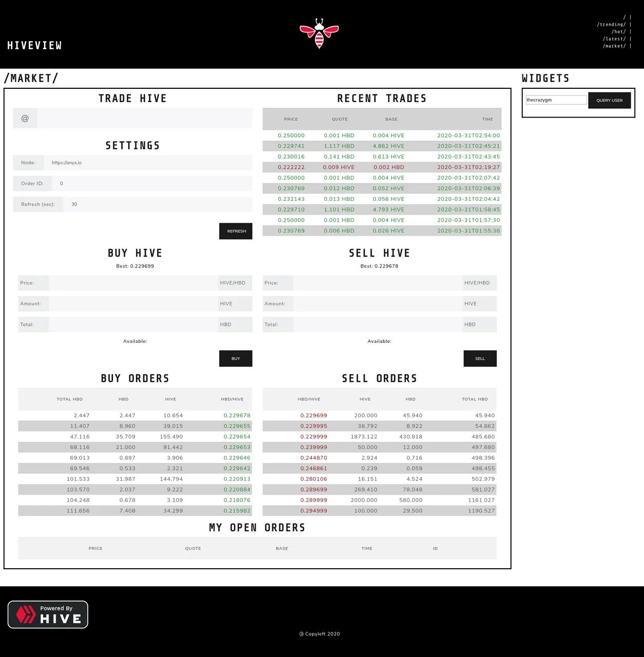Click the Powered By Hive badge

click(x=48, y=614)
